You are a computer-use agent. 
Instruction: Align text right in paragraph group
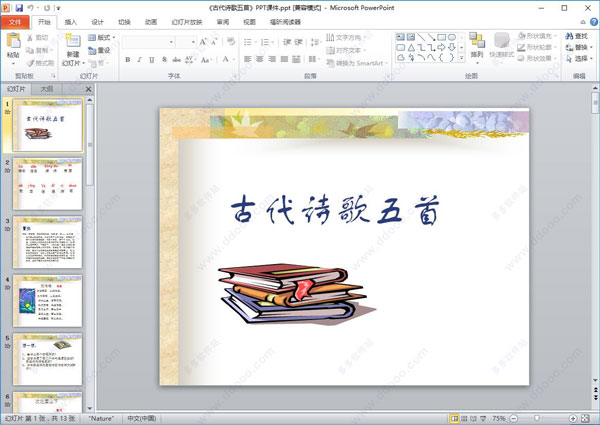(272, 59)
